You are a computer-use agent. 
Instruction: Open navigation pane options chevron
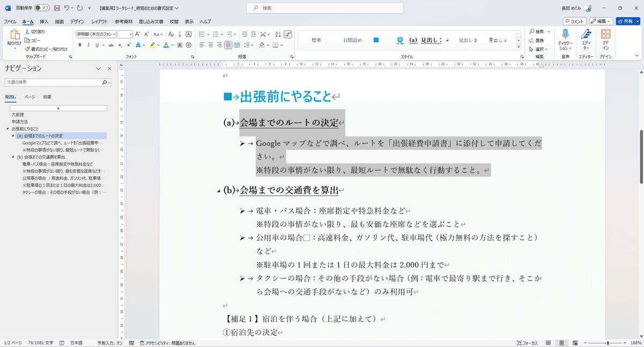pyautogui.click(x=99, y=69)
